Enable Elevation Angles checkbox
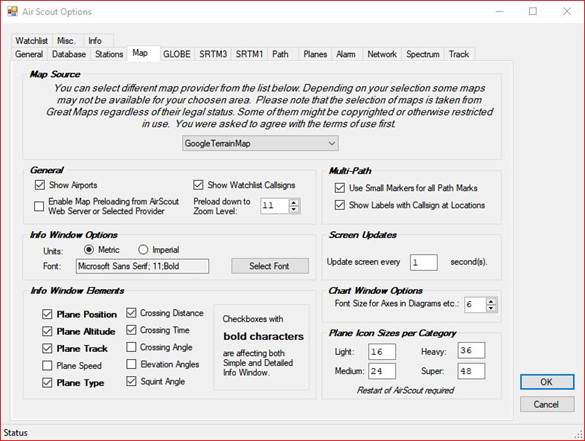The height and width of the screenshot is (441, 585). pos(131,364)
